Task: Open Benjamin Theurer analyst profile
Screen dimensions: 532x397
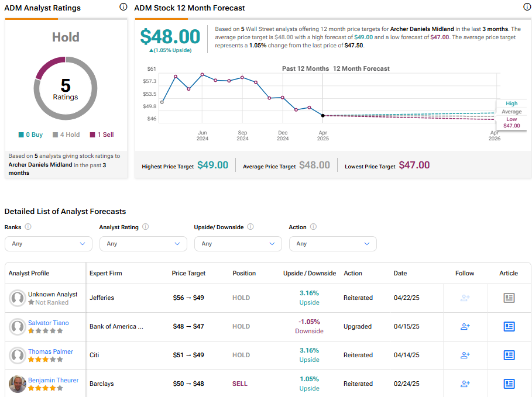Action: [53, 380]
